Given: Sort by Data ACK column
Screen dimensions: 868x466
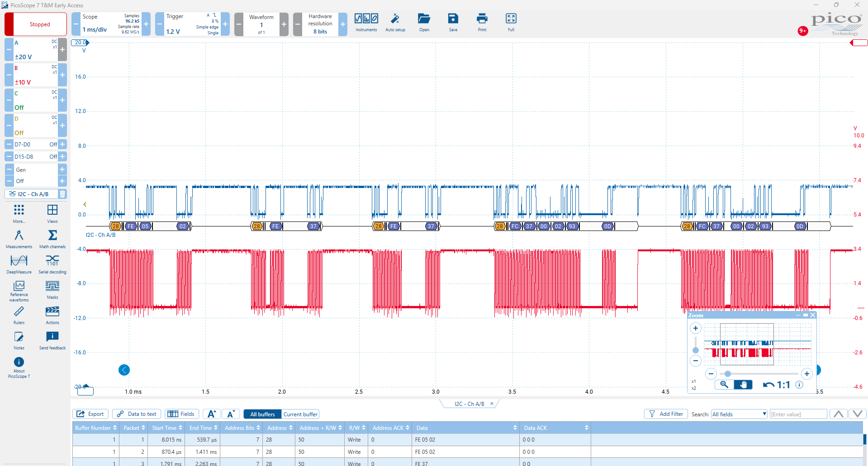Looking at the screenshot, I should coord(556,428).
